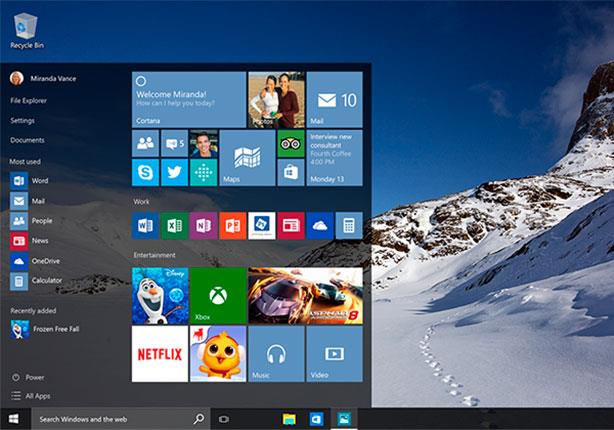Open Photos app on the taskbar
The width and height of the screenshot is (614, 430).
(344, 419)
